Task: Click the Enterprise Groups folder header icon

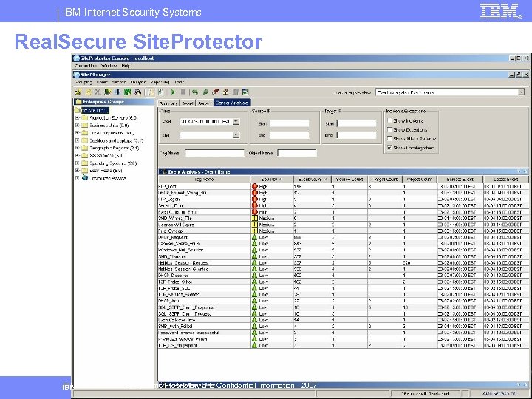Action: (x=78, y=101)
